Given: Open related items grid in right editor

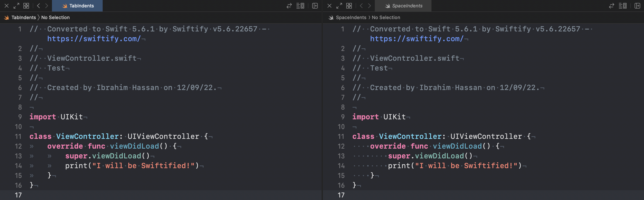Looking at the screenshot, I should [x=349, y=6].
